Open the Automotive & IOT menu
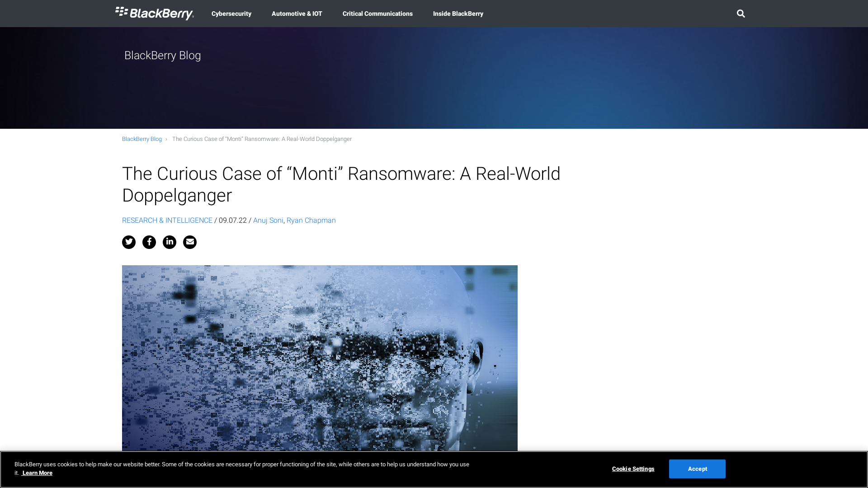 pyautogui.click(x=297, y=14)
